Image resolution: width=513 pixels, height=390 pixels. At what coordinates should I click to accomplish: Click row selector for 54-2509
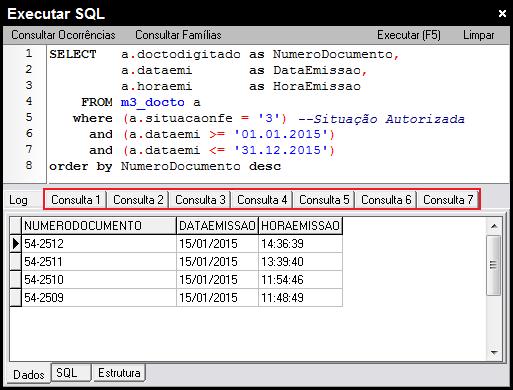point(15,298)
